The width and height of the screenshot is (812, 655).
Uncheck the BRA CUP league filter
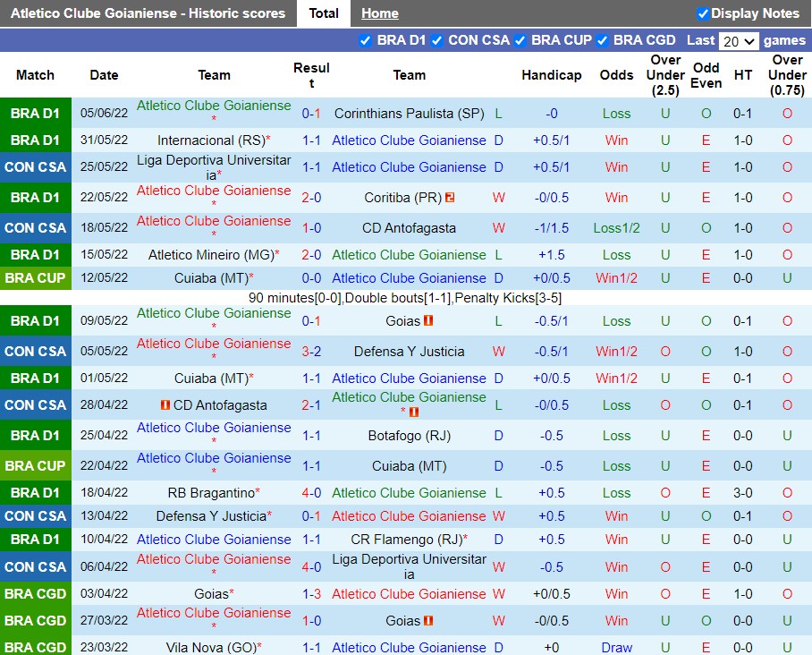click(x=520, y=40)
